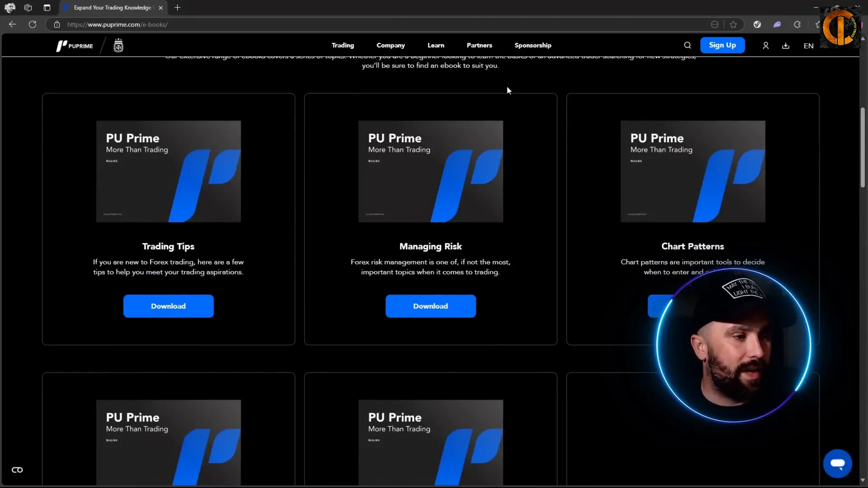This screenshot has width=868, height=488.
Task: Click the PU Prime logo in header
Action: click(75, 46)
